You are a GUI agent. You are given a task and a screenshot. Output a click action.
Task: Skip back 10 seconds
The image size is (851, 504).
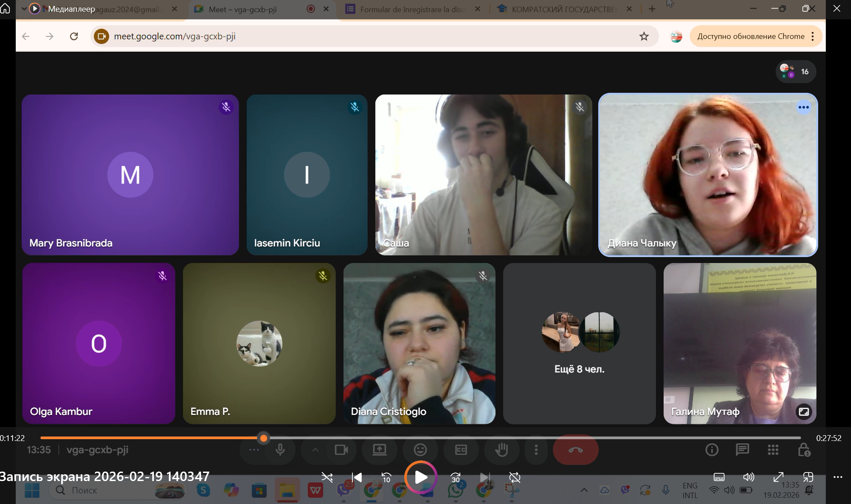point(386,477)
